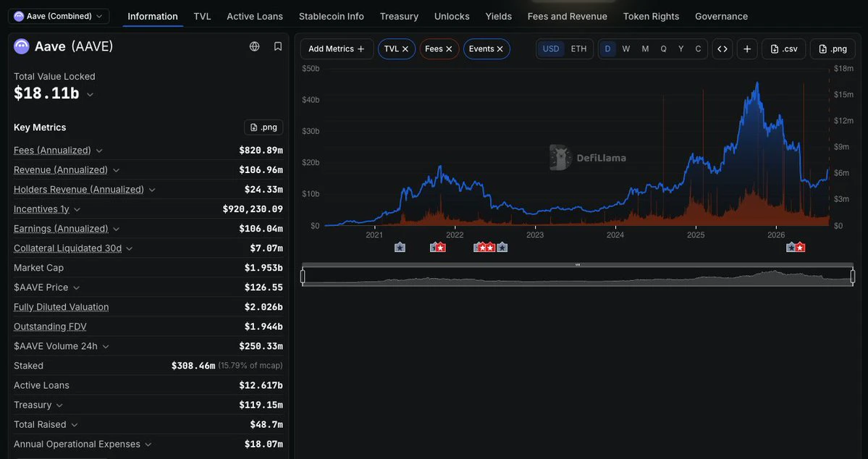Expand $AAVE Price row
This screenshot has width=868, height=459.
coord(77,288)
